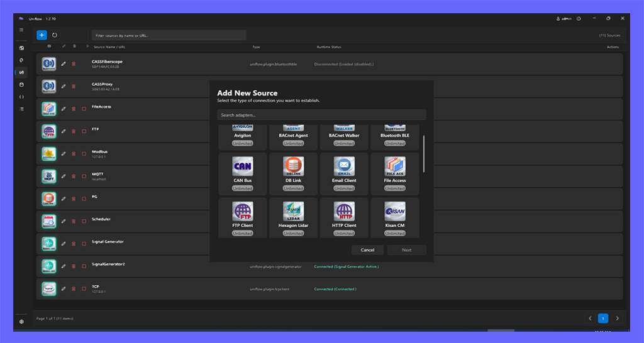Click the Runtime Status column header
This screenshot has width=644, height=343.
[328, 46]
